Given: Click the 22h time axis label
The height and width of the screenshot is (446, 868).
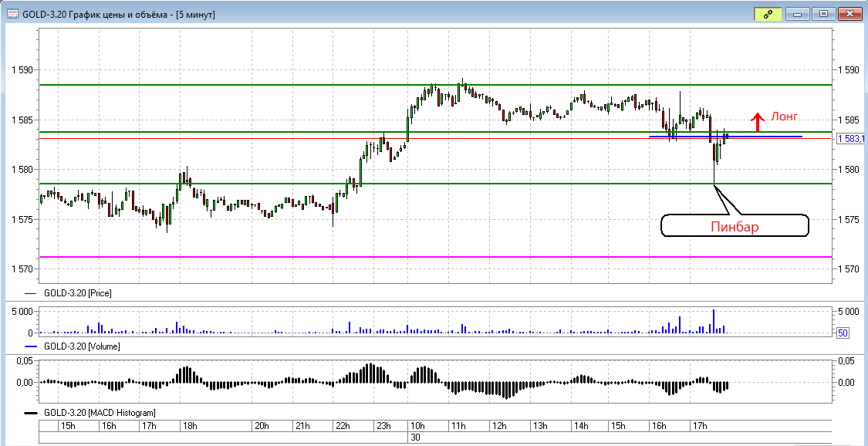Looking at the screenshot, I should 343,426.
